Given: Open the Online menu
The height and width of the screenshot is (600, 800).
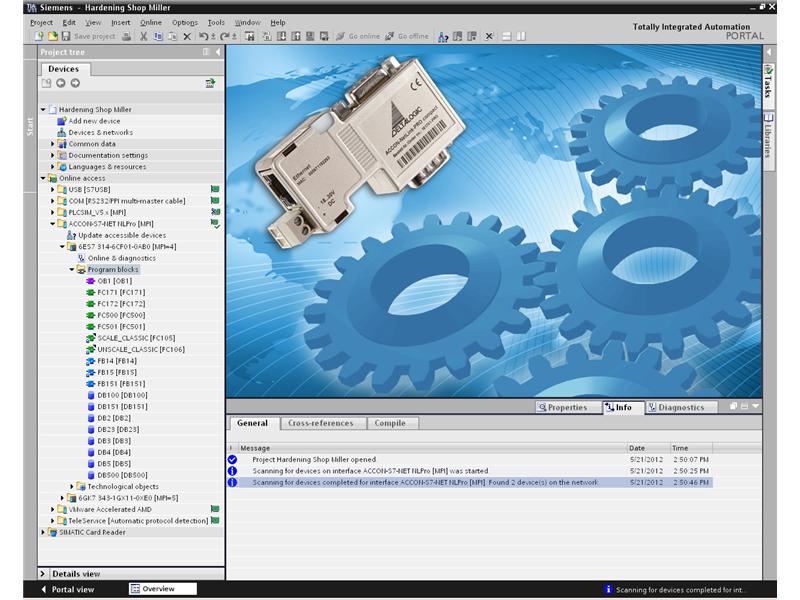Looking at the screenshot, I should pos(151,22).
